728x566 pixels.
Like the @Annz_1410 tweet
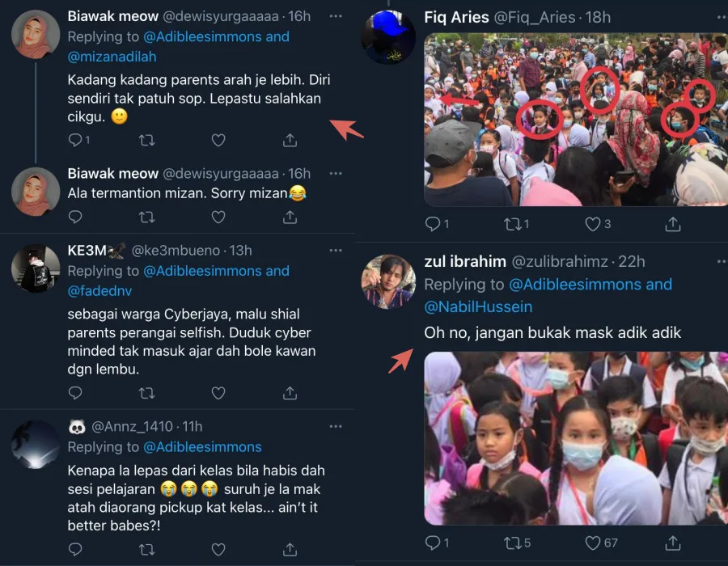coord(218,550)
